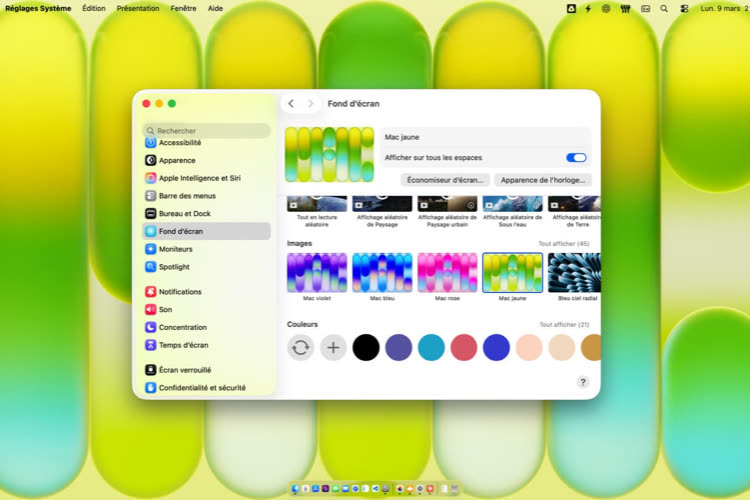
Task: Open Spotlight settings in sidebar
Action: (173, 267)
